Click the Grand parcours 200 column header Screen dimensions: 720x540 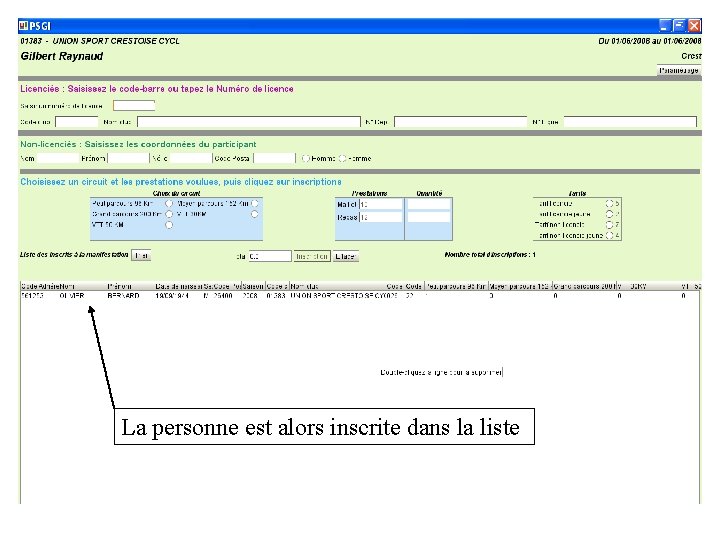click(584, 286)
